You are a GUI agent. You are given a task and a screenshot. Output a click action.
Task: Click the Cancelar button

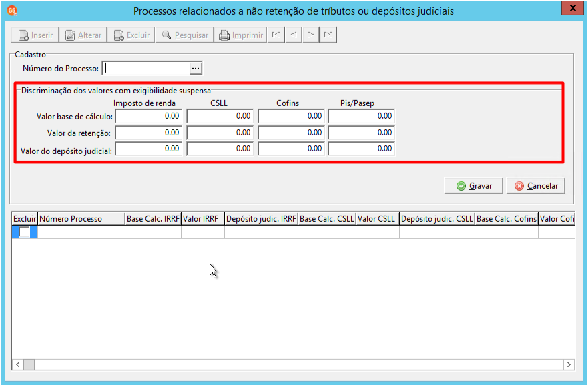(x=535, y=186)
